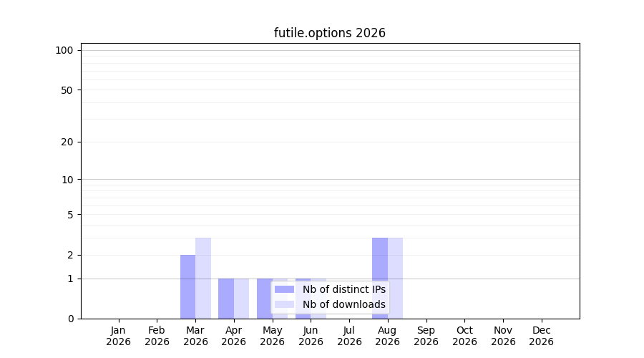The width and height of the screenshot is (644, 358).
Task: Click the 100 y-axis tick label
Action: click(64, 51)
